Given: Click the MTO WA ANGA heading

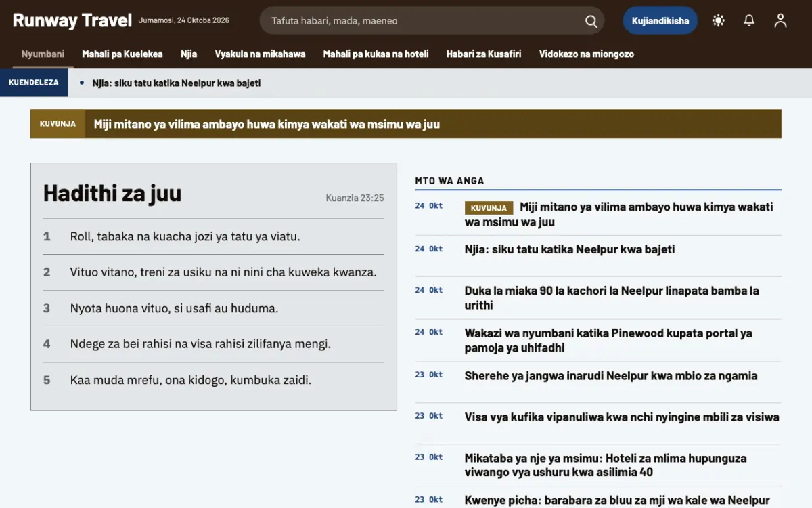Looking at the screenshot, I should [x=449, y=181].
